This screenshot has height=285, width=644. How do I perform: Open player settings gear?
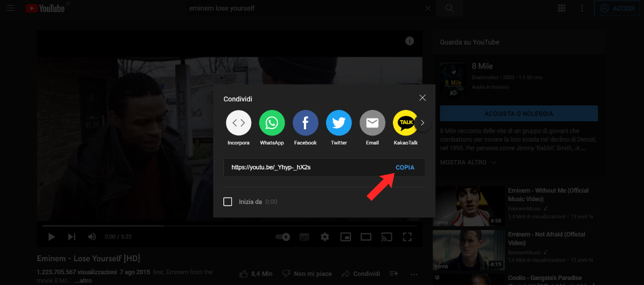tap(325, 236)
